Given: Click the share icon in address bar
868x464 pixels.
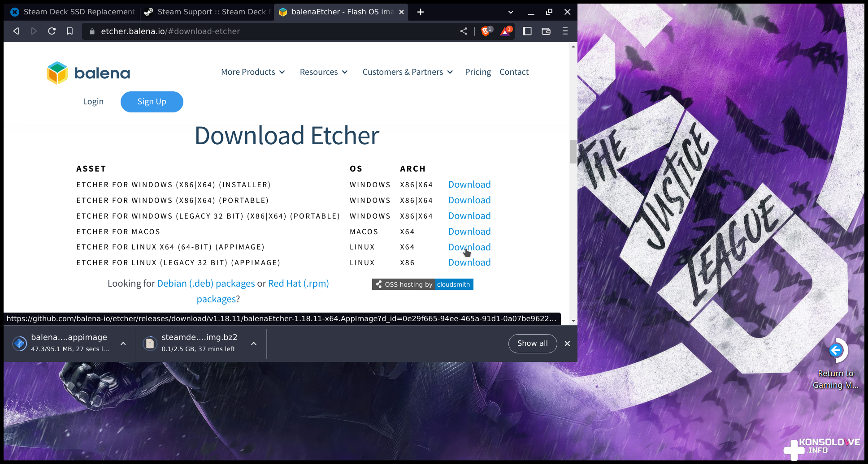Looking at the screenshot, I should click(464, 31).
